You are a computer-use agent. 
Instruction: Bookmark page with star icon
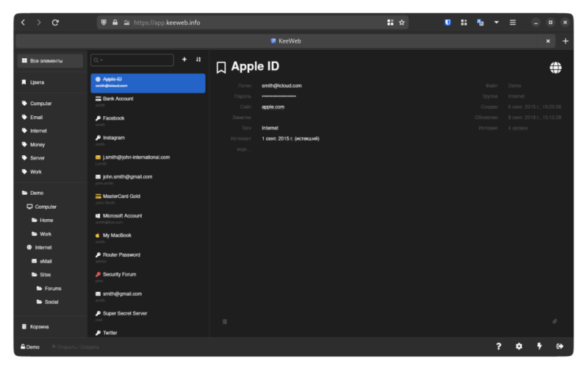(401, 23)
